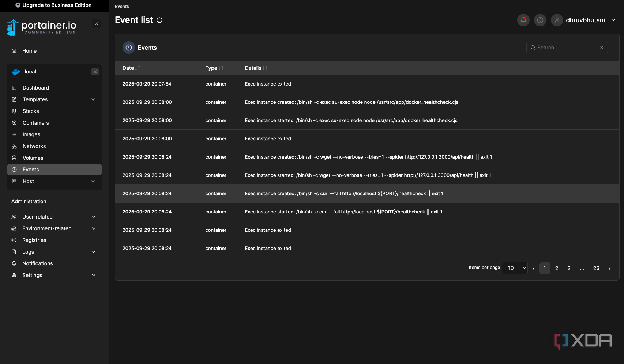This screenshot has width=624, height=364.
Task: Go to the Dashboard page
Action: [x=54, y=88]
